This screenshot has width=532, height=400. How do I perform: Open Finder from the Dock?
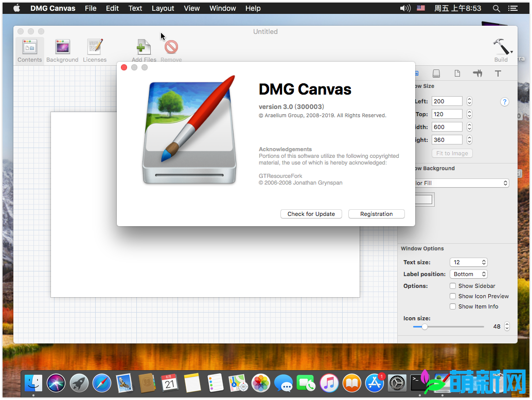pyautogui.click(x=33, y=383)
